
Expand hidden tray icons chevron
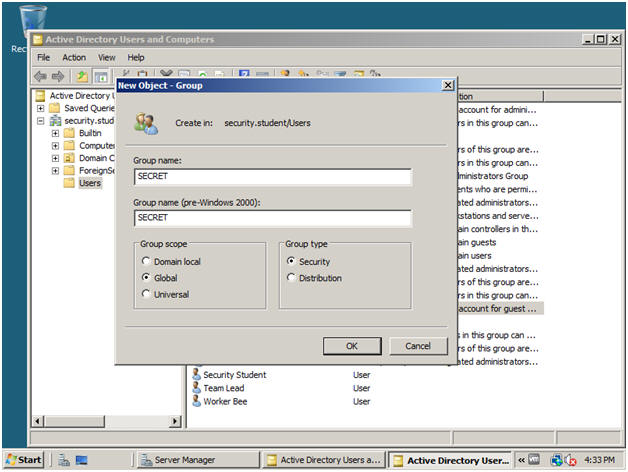coord(521,460)
